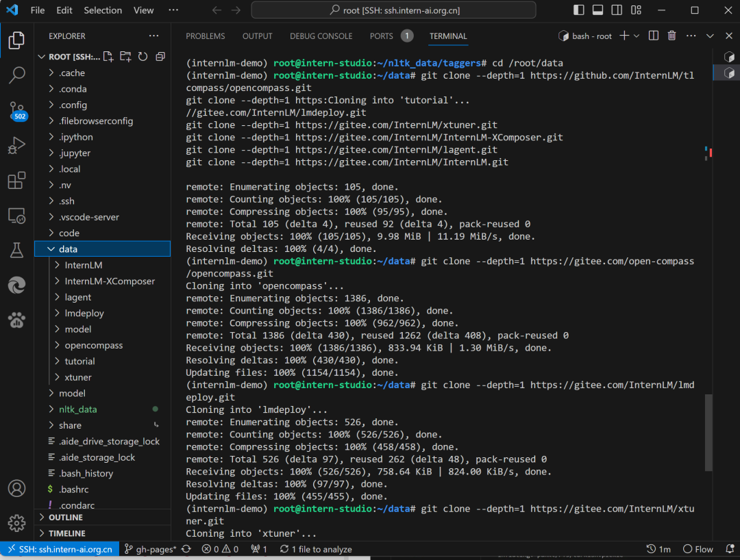Maximize panel size with chevron
The image size is (740, 560).
point(710,36)
